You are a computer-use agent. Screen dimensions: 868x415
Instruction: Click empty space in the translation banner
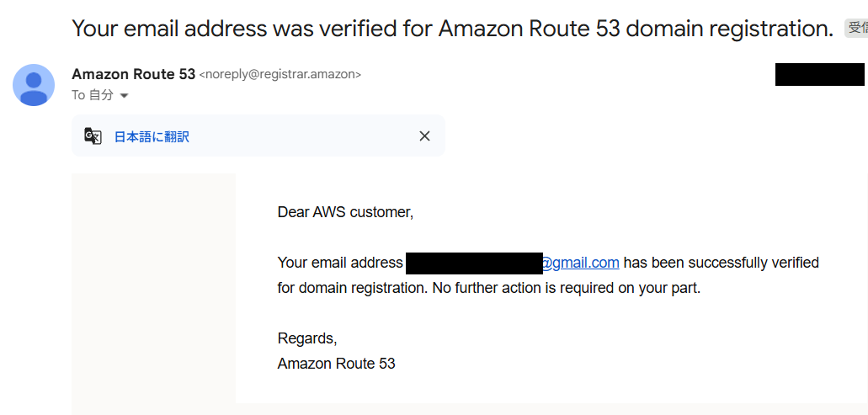(305, 136)
